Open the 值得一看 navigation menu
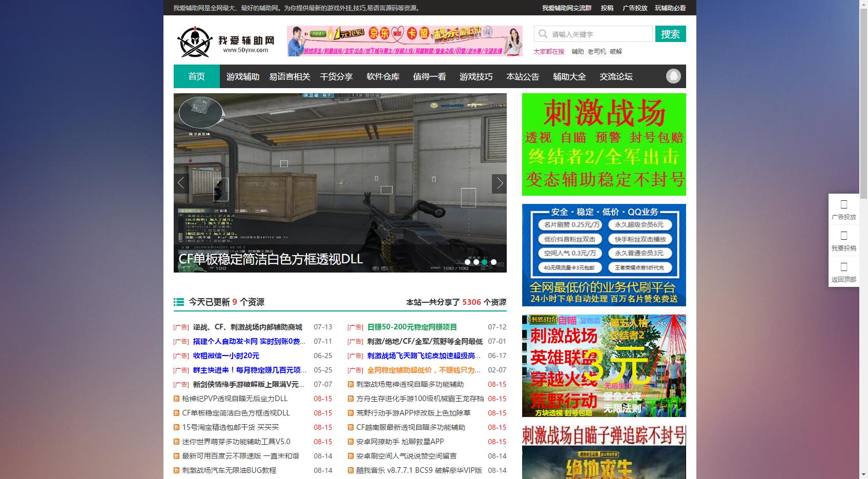The width and height of the screenshot is (868, 479). tap(429, 76)
